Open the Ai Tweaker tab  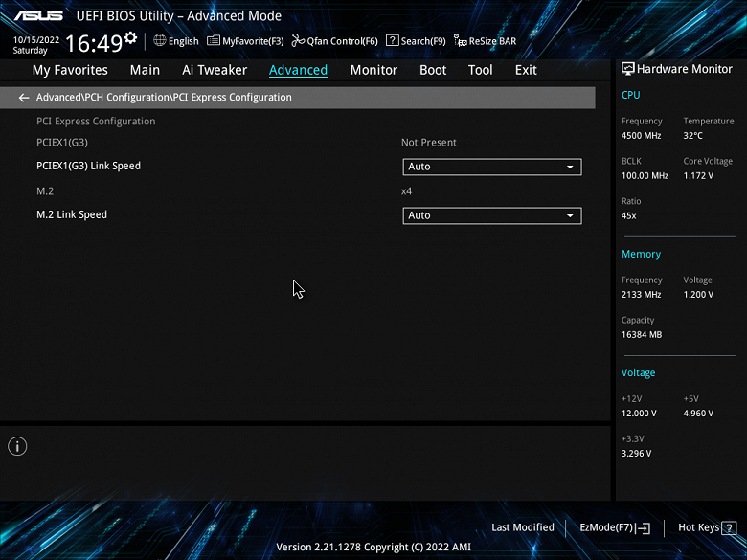215,70
